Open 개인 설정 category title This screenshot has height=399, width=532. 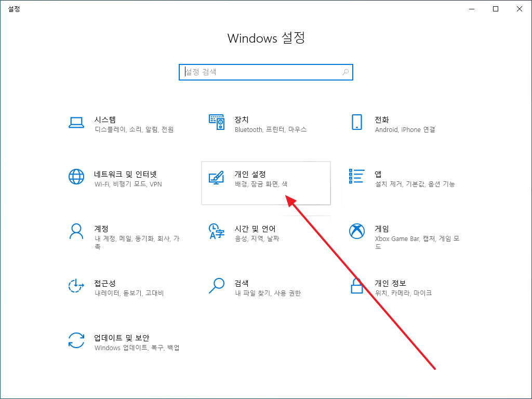[250, 174]
